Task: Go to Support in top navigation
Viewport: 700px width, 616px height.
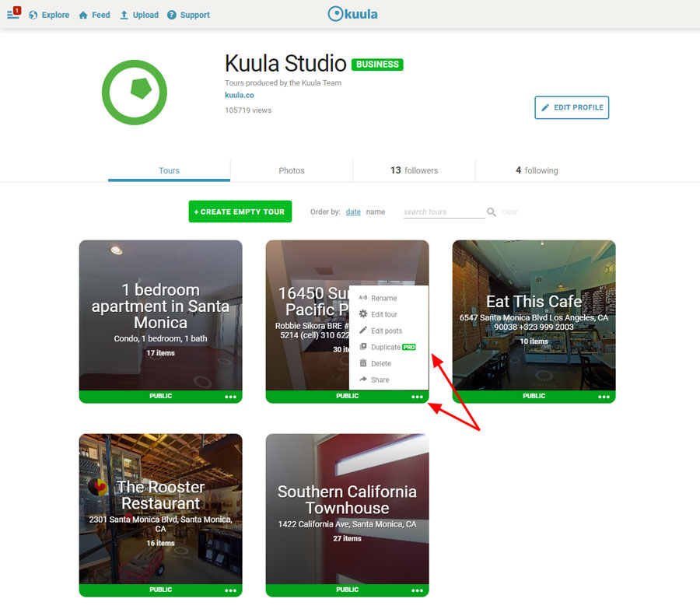Action: [x=188, y=15]
